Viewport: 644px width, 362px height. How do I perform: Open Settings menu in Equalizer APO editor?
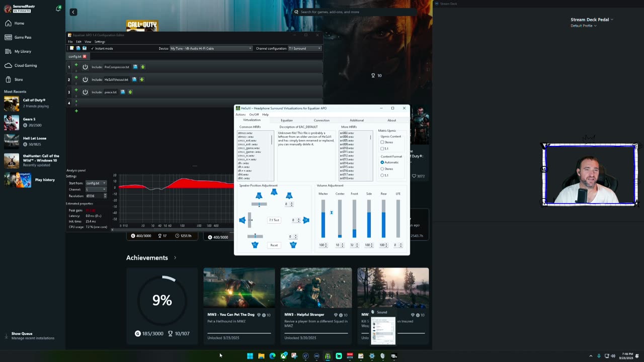click(x=100, y=42)
